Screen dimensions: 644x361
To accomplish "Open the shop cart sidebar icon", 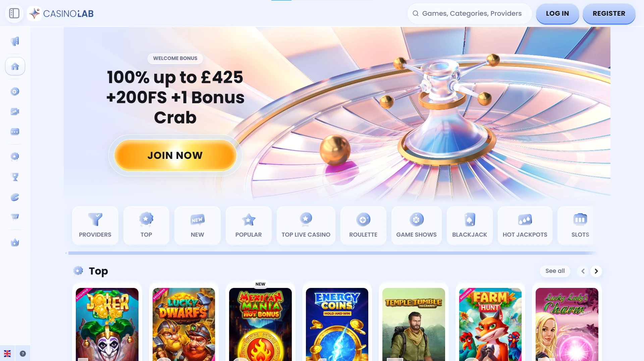I will coord(15,217).
